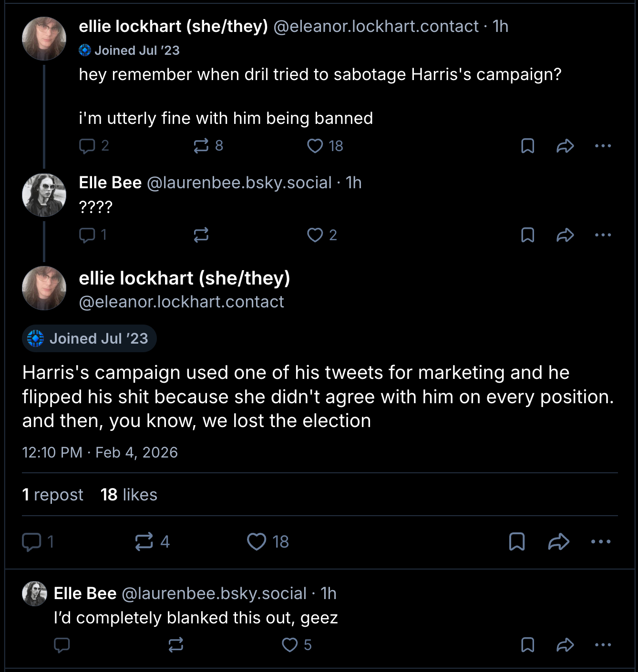638x672 pixels.
Task: View the '18 likes' list
Action: click(x=129, y=495)
